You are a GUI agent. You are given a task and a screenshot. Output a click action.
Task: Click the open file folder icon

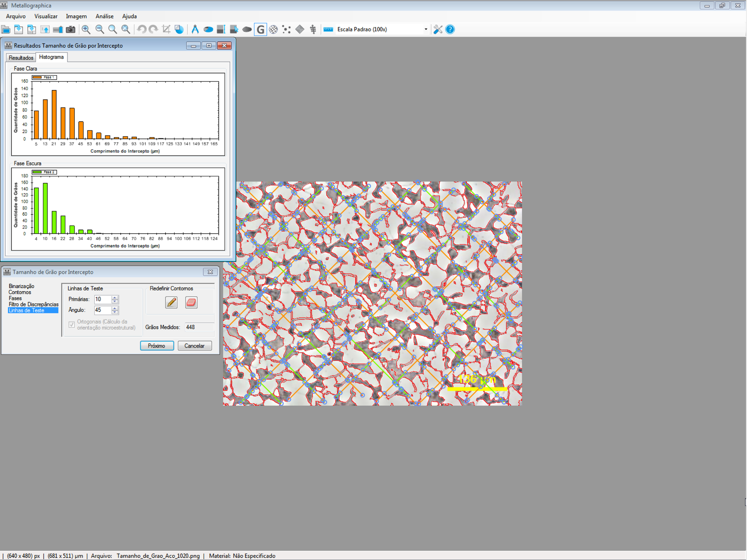click(6, 30)
